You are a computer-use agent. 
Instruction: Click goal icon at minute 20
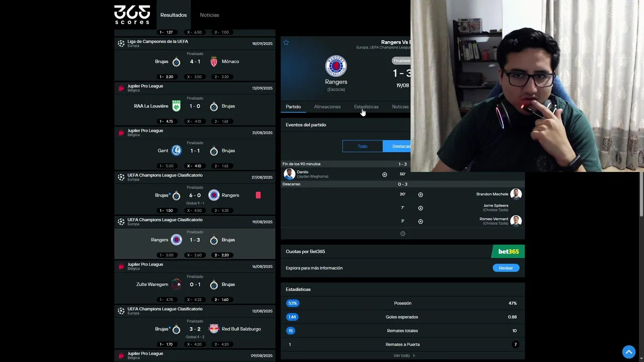click(421, 195)
